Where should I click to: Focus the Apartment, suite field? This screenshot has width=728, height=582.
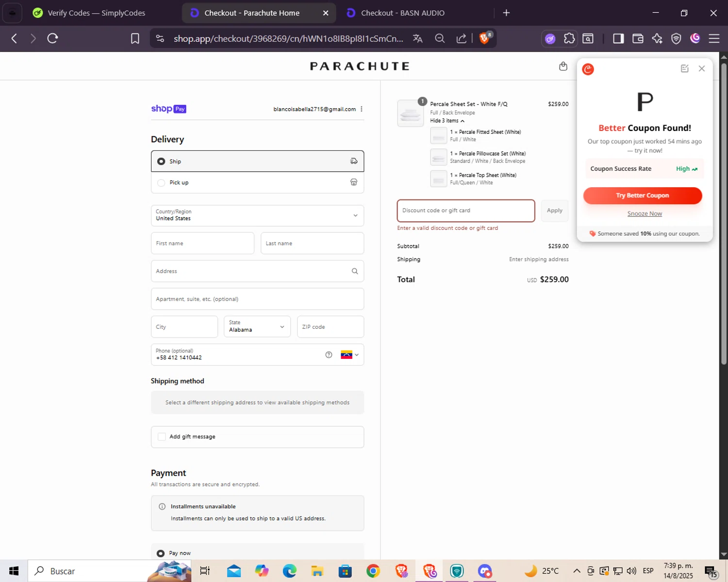tap(257, 299)
